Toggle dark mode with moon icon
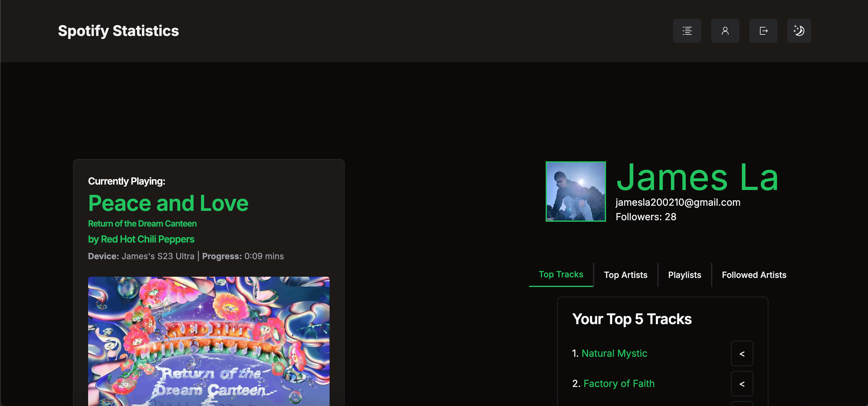The width and height of the screenshot is (868, 406). [799, 31]
